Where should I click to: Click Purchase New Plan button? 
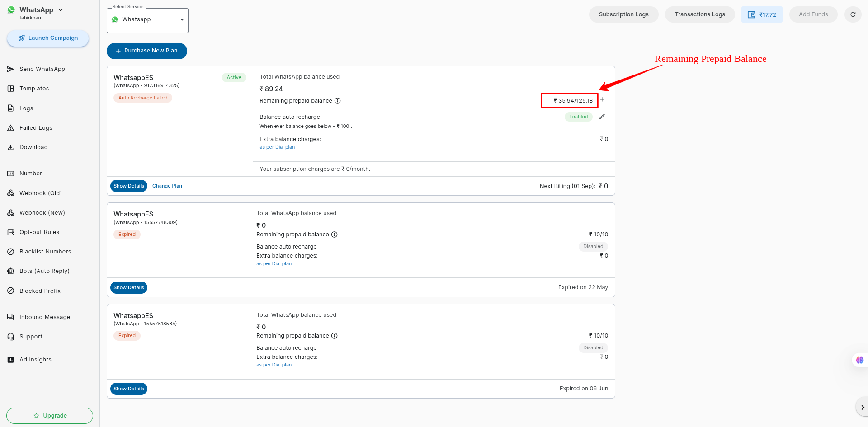147,51
